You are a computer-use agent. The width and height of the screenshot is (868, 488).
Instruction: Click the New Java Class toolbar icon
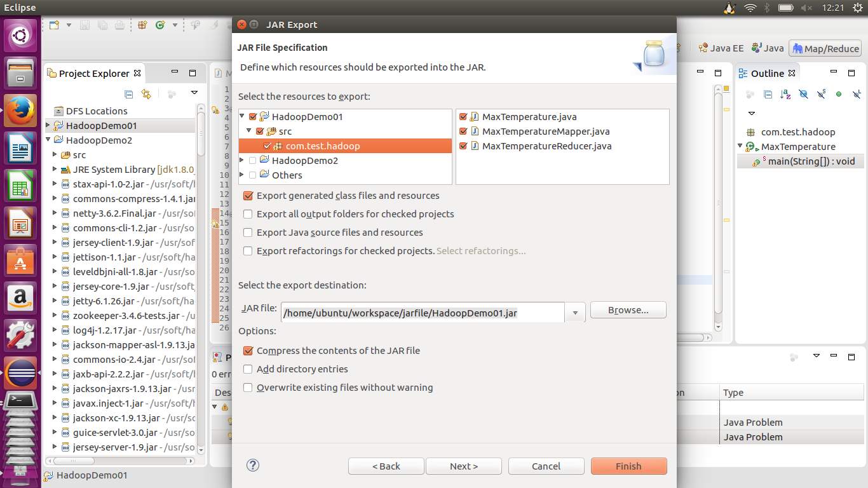tap(159, 25)
